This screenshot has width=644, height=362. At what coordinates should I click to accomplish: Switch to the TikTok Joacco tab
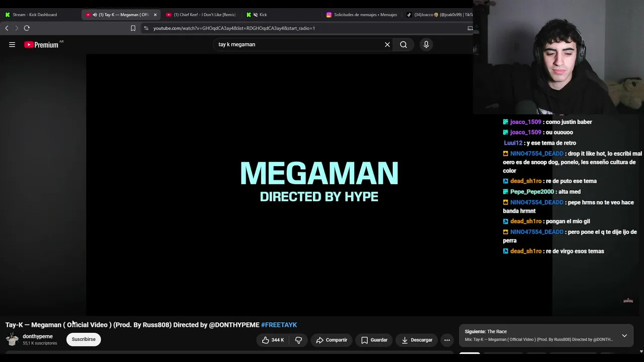pyautogui.click(x=439, y=15)
